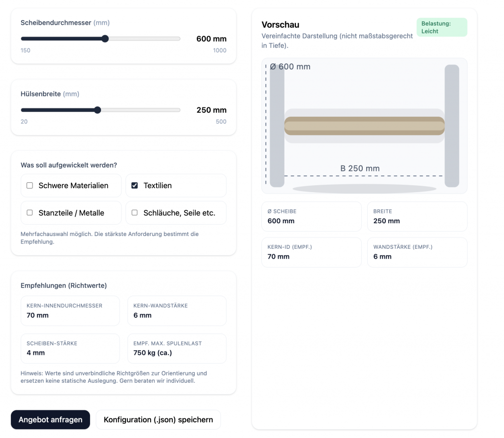Save via Konfiguration (.json) speichern button

pos(158,420)
